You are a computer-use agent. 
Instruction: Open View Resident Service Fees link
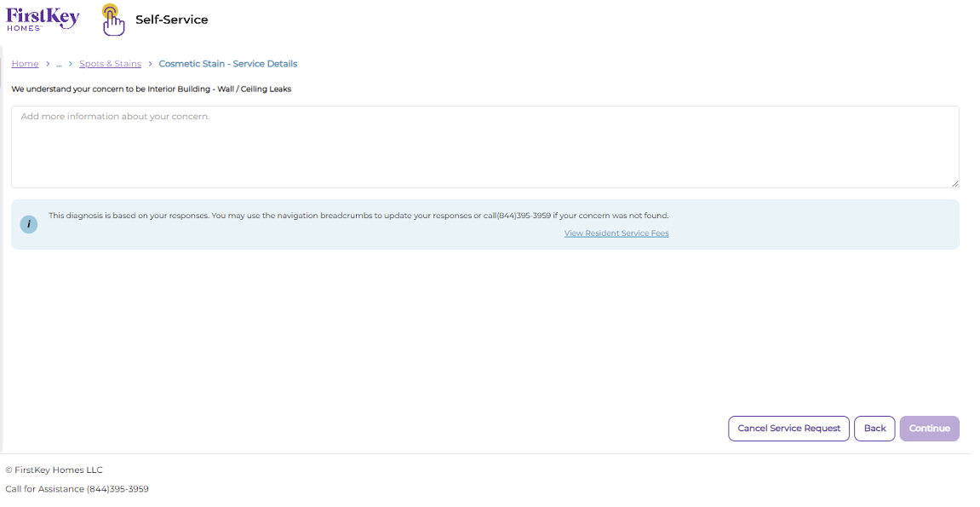coord(616,233)
